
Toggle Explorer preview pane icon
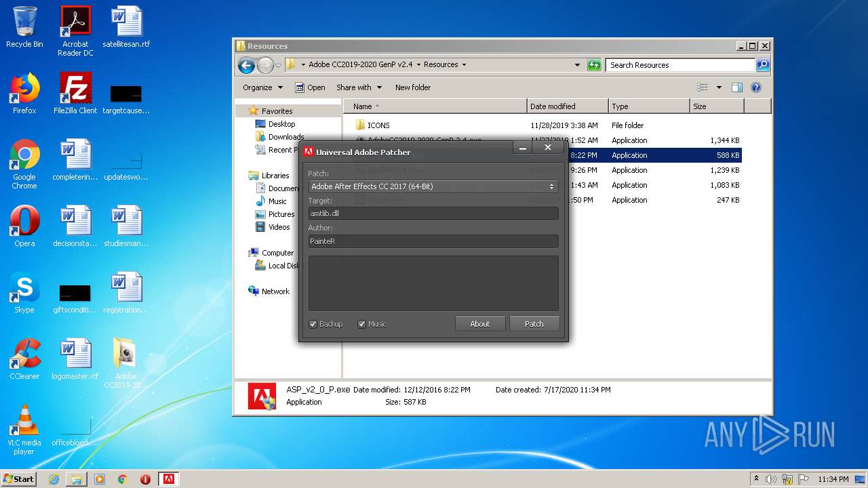coord(737,87)
